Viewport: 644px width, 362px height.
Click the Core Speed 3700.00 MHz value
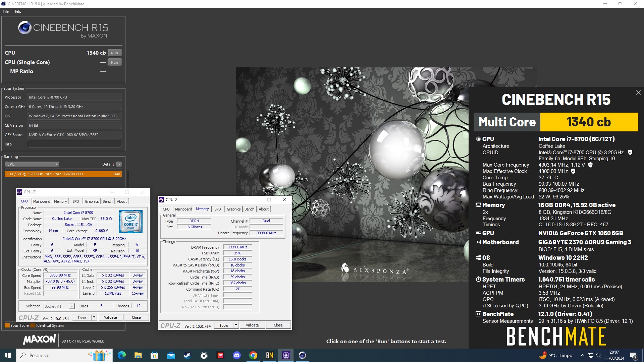60,276
